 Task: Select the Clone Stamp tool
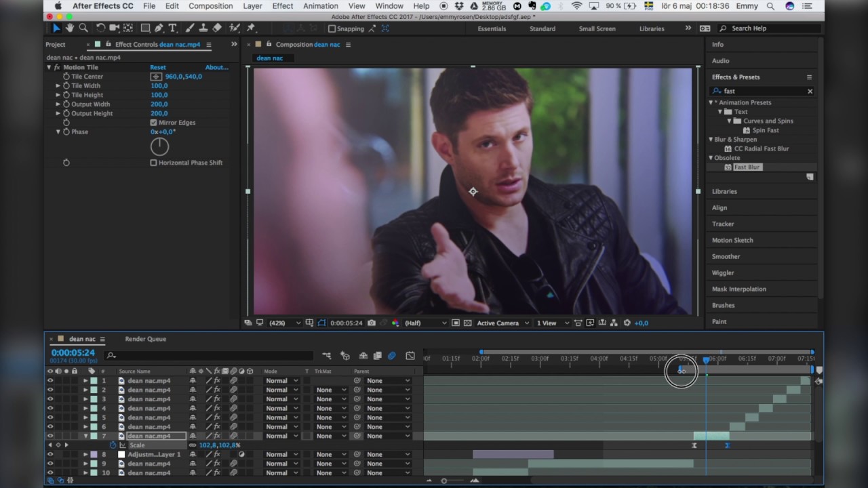click(x=203, y=28)
